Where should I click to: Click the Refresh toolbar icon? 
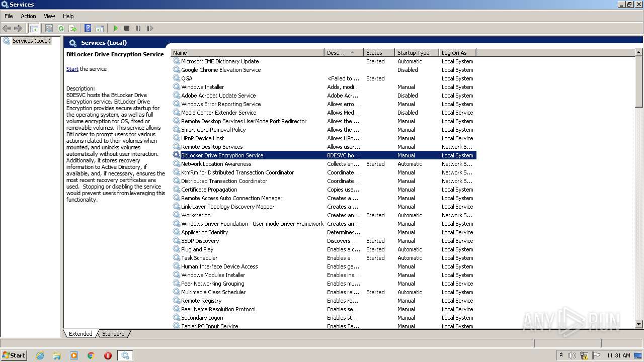click(61, 28)
